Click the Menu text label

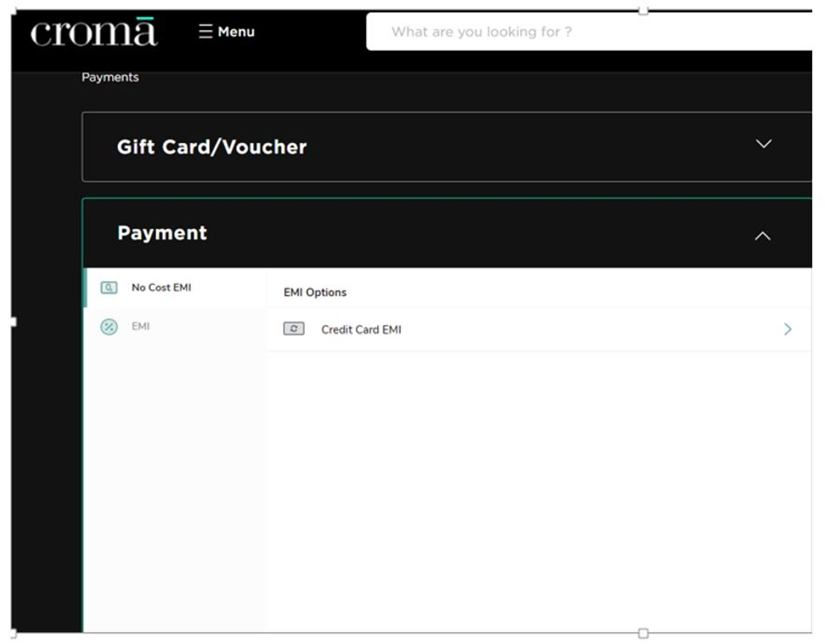pyautogui.click(x=236, y=32)
